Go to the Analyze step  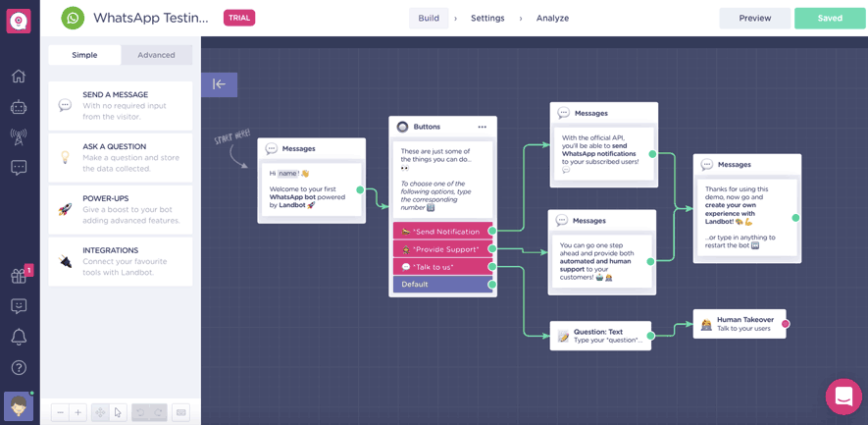(552, 19)
